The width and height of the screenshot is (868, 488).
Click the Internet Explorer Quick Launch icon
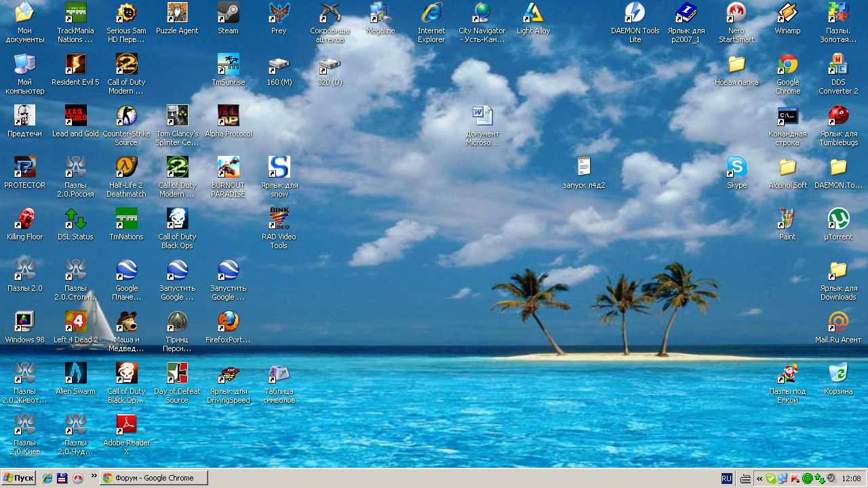coord(47,478)
